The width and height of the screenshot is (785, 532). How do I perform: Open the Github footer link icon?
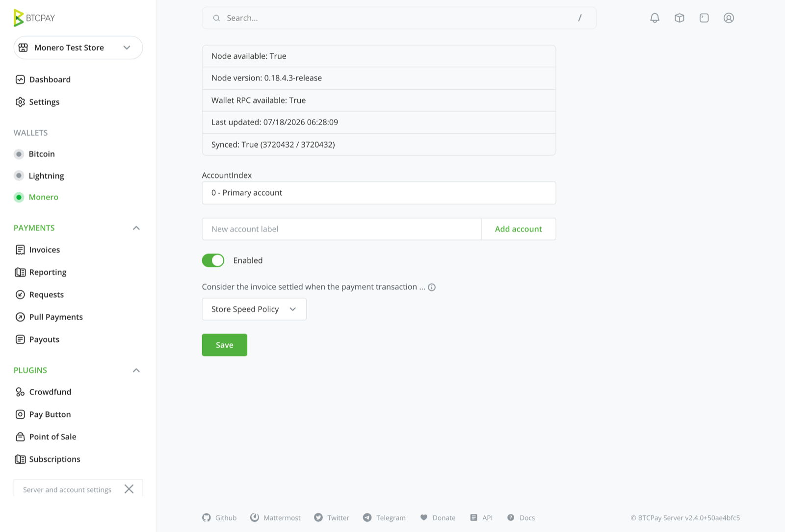207,518
